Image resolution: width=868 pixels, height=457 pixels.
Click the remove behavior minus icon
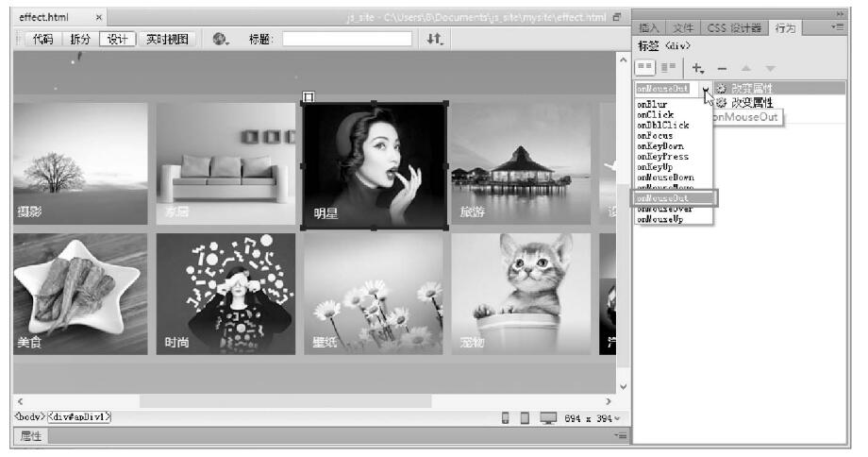[722, 68]
